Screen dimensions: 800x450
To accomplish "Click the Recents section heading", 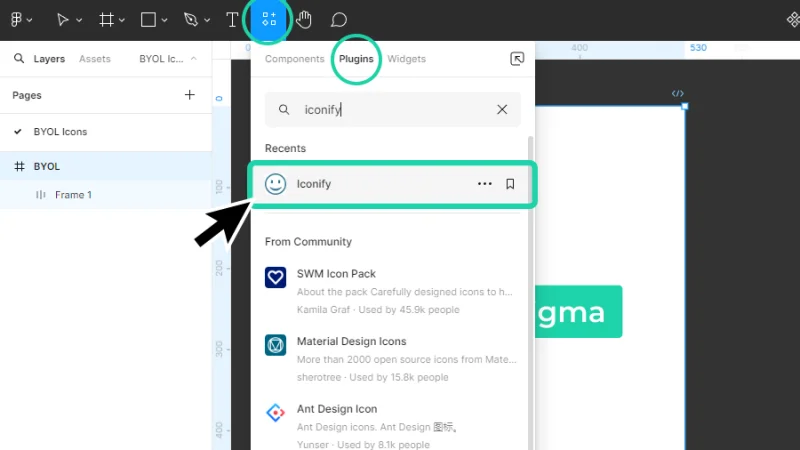I will click(285, 148).
